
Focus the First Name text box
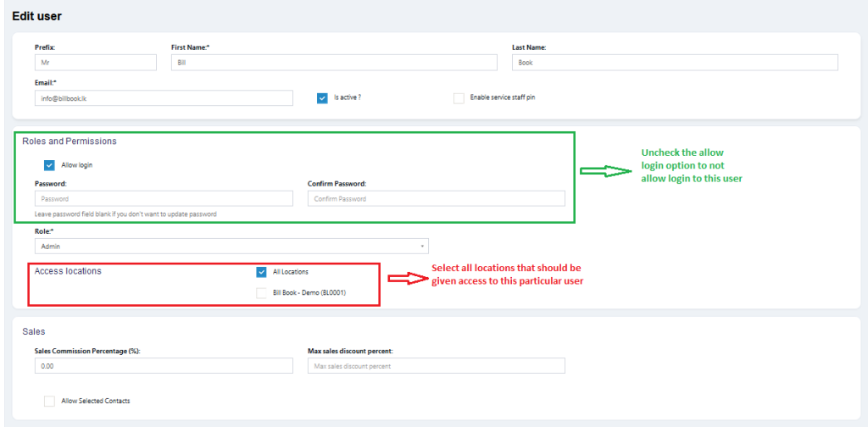point(333,63)
